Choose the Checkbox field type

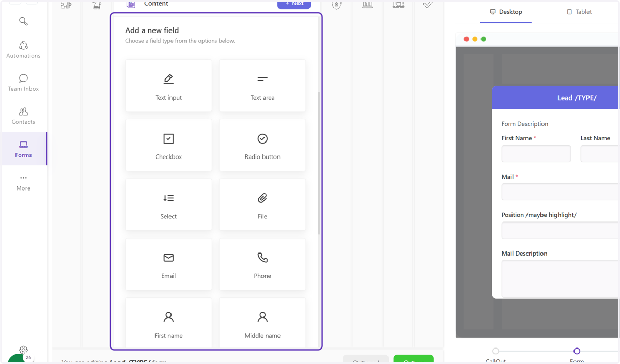click(168, 145)
